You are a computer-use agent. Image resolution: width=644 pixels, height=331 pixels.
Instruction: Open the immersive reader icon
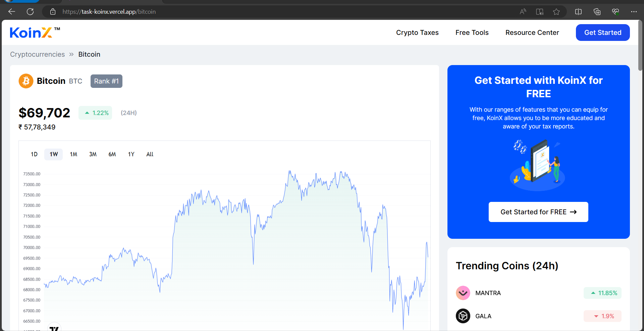click(x=540, y=12)
